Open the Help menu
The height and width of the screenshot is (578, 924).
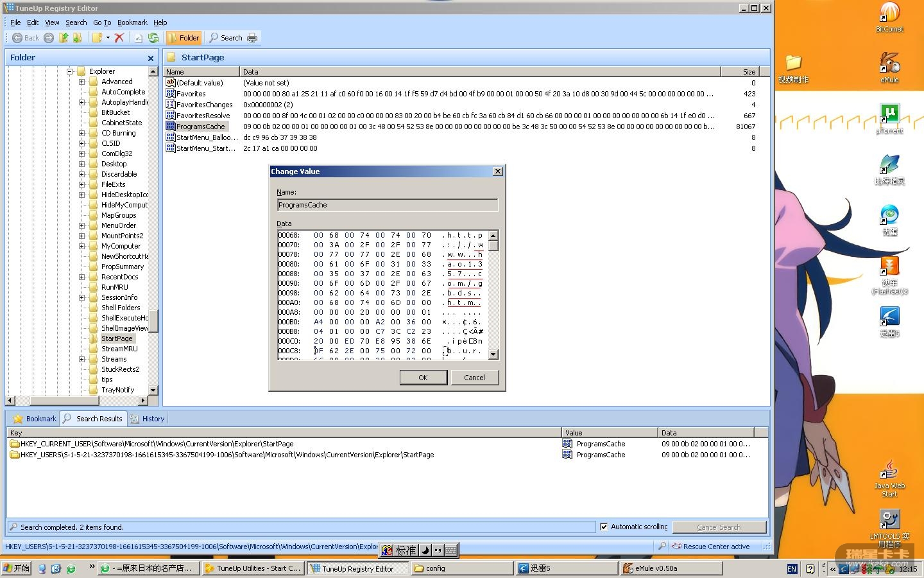tap(160, 22)
